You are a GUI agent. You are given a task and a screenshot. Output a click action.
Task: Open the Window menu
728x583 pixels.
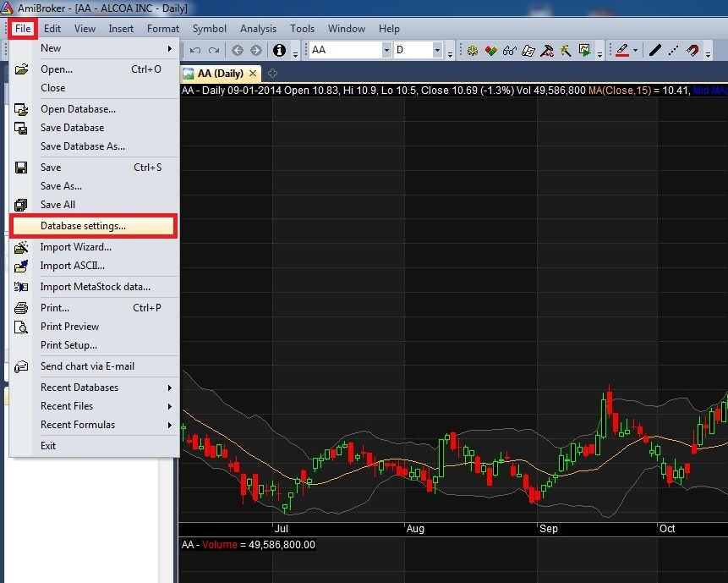[347, 29]
